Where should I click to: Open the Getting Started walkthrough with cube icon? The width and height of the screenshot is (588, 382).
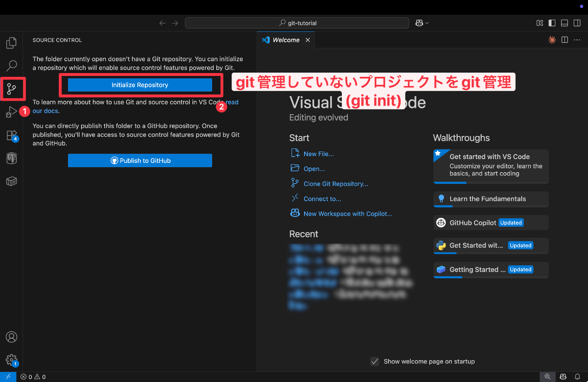[x=491, y=269]
